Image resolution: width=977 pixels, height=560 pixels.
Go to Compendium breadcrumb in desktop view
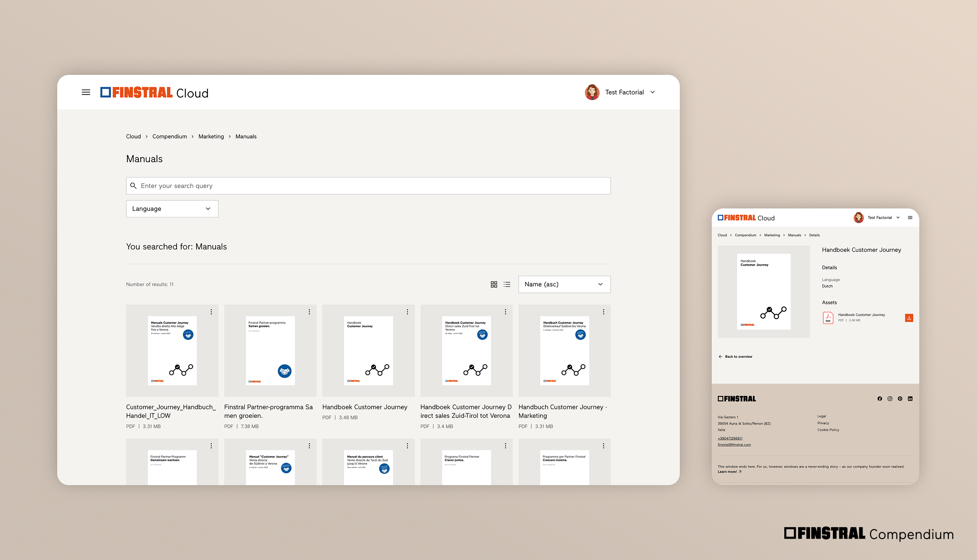(170, 136)
